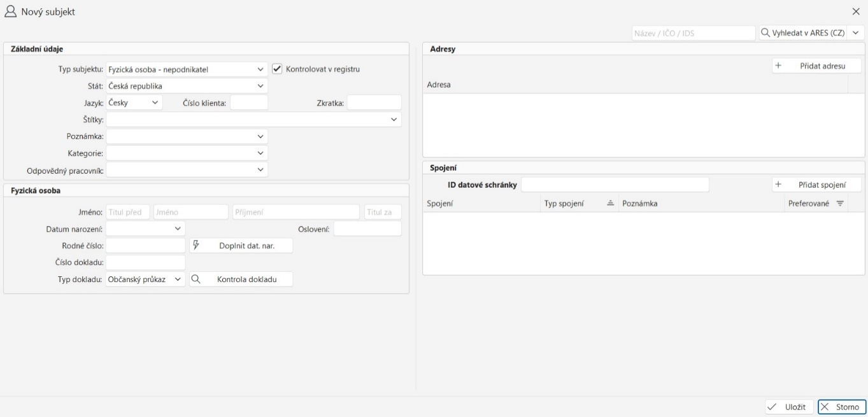Click the search icon in Vyhledat v ARES
The width and height of the screenshot is (868, 417).
[765, 32]
